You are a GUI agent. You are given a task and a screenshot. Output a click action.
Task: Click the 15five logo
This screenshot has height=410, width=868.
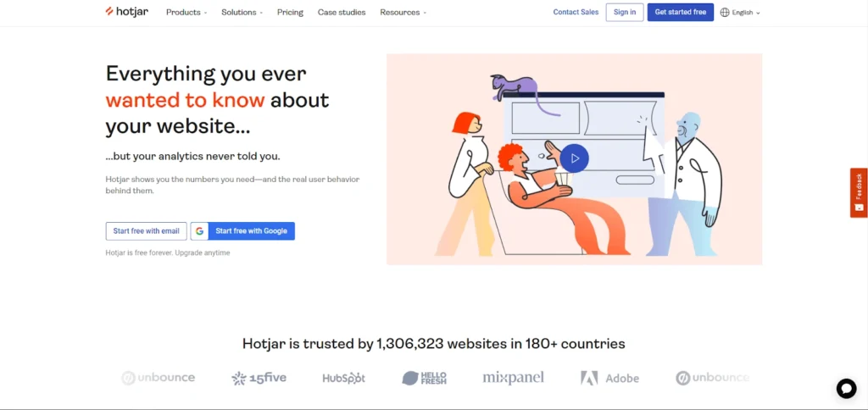(259, 378)
